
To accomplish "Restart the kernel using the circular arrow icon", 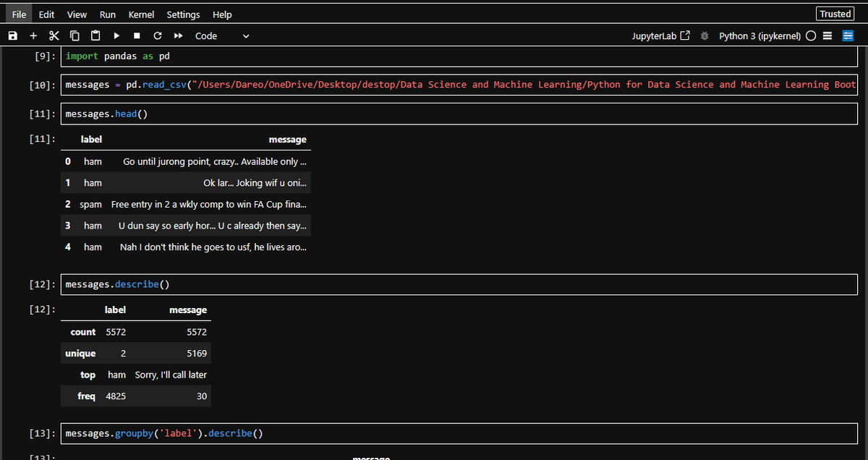I will coord(158,35).
